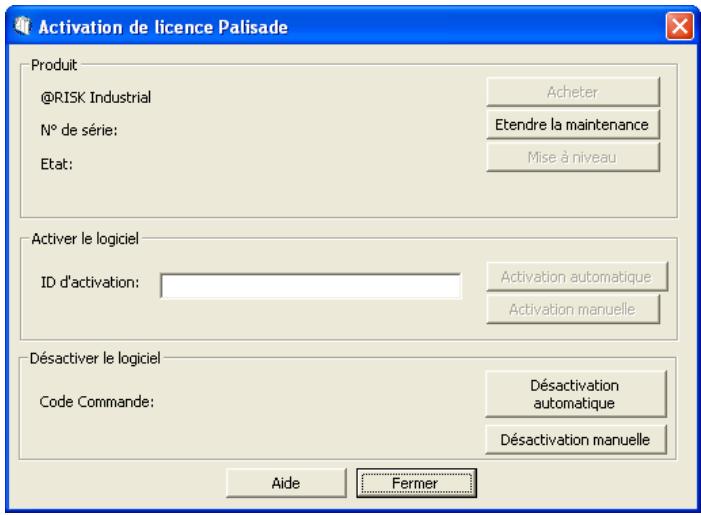Click the Acheter button

click(573, 92)
